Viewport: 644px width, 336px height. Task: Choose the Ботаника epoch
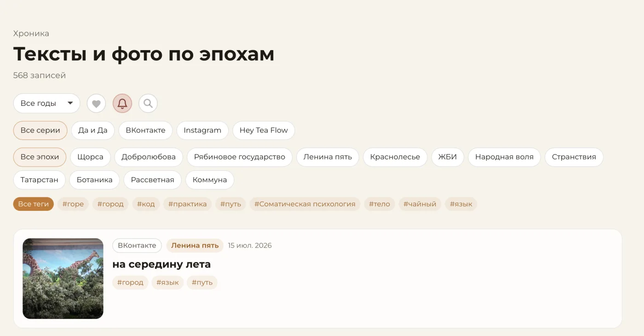tap(95, 180)
